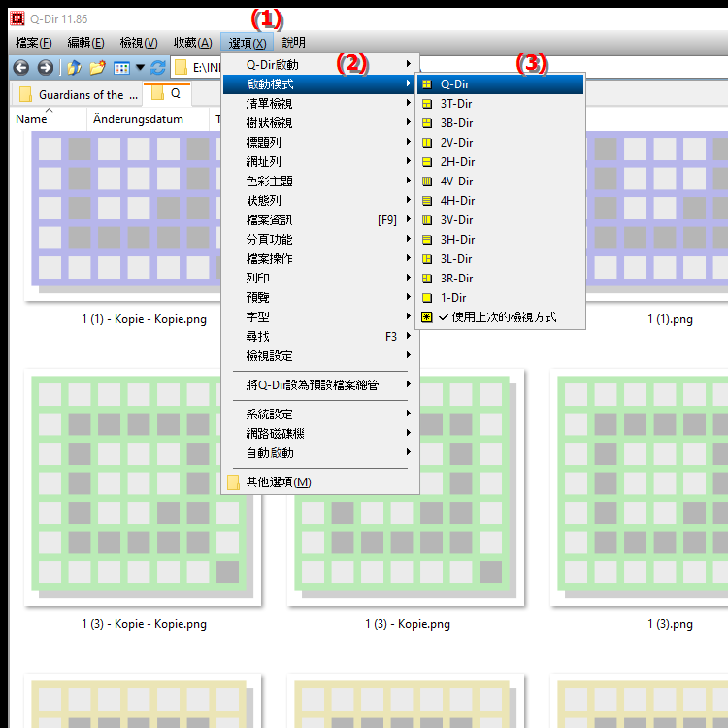Open the 檔案(F) menu
The height and width of the screenshot is (728, 728).
point(33,43)
